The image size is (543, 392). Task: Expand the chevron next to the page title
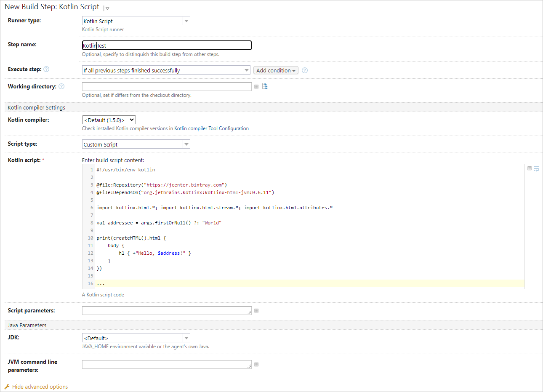pos(107,8)
